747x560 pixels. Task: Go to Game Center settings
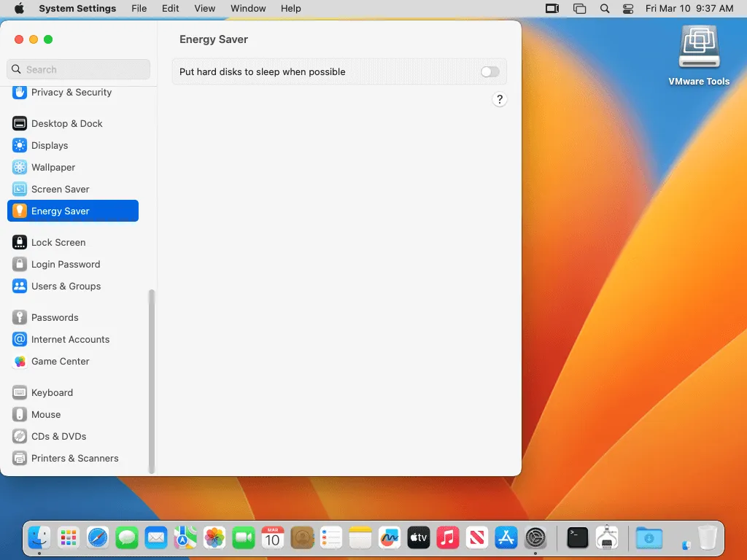click(60, 362)
